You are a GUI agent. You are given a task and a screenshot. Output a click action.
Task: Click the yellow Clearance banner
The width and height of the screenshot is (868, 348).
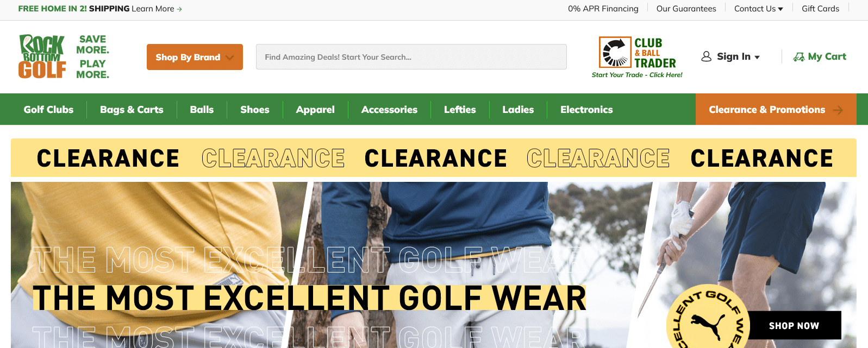434,158
